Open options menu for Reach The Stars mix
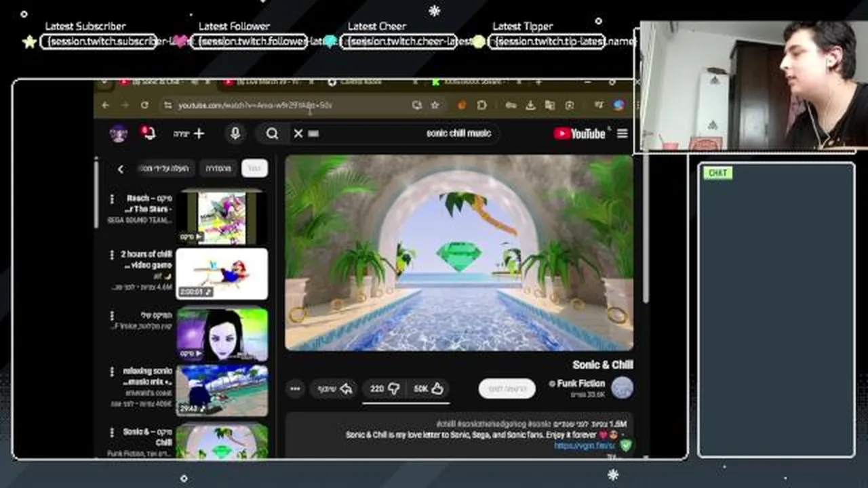868x488 pixels. 112,199
